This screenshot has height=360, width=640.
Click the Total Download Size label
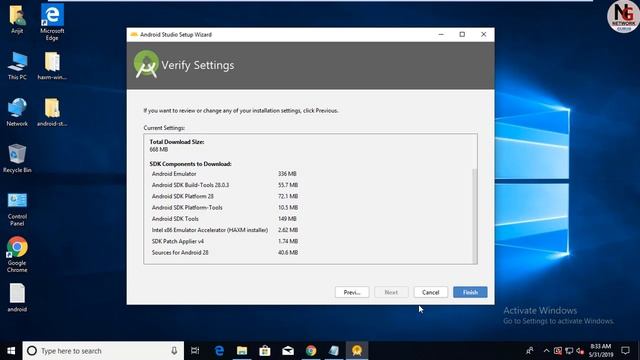click(x=177, y=142)
